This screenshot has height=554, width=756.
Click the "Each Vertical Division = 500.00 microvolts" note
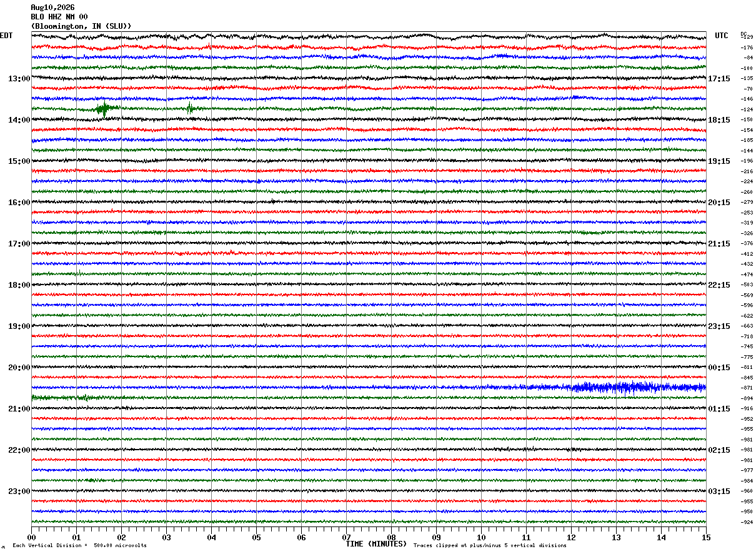point(79,546)
